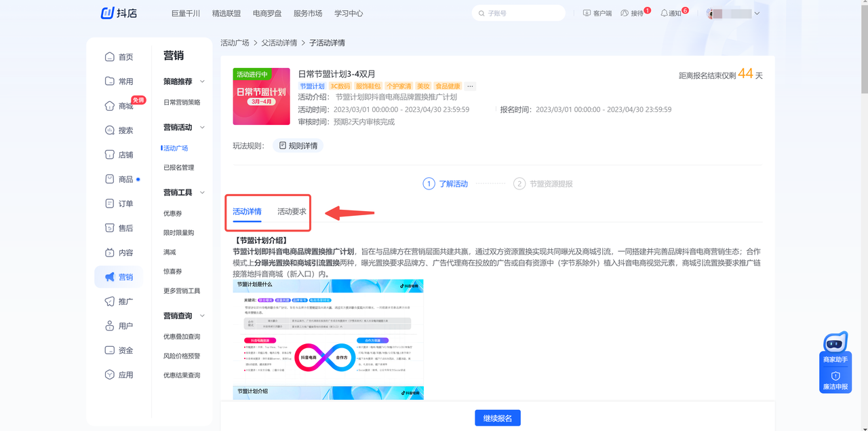868x431 pixels.
Task: Collapse the 营销活动 section chevron
Action: click(202, 128)
